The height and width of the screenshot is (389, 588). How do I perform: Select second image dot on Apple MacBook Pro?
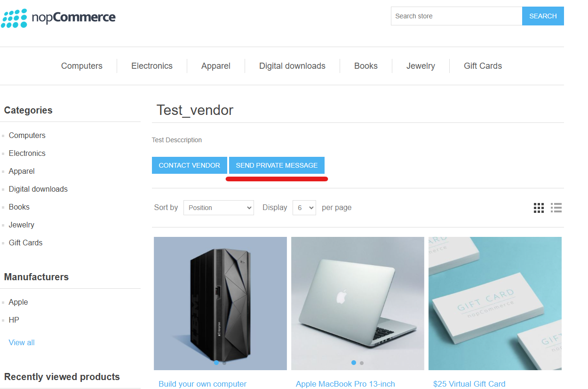tap(361, 363)
